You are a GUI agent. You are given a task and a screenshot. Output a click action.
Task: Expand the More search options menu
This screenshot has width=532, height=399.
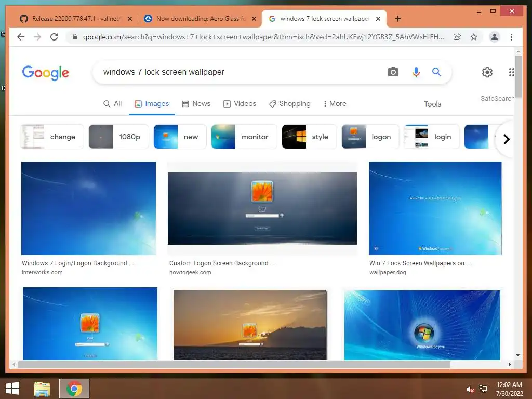pyautogui.click(x=335, y=103)
